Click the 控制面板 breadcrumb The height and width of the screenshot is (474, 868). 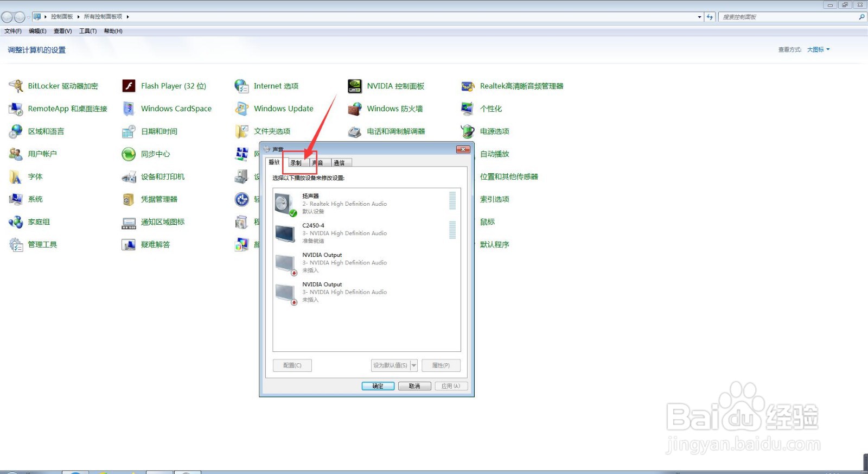pos(62,17)
